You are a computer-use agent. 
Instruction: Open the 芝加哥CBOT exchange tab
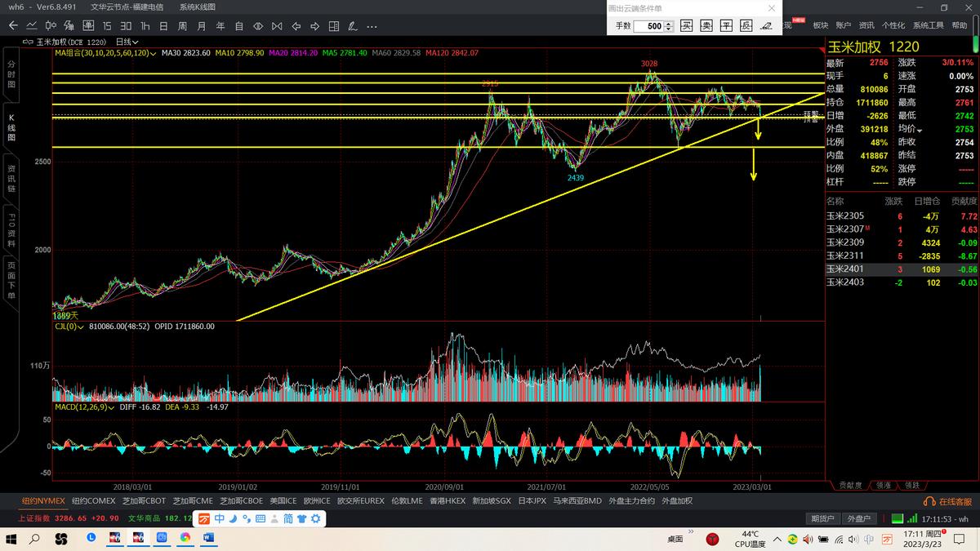pyautogui.click(x=144, y=500)
